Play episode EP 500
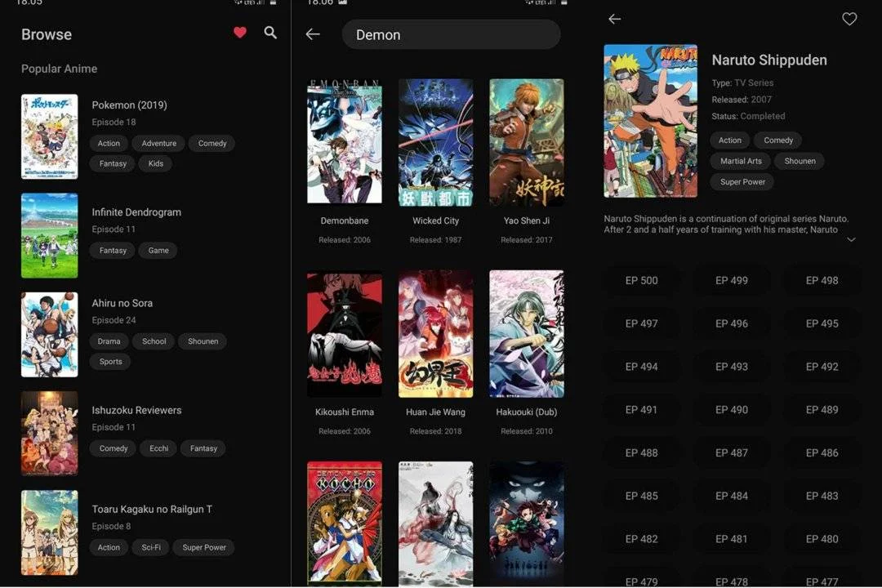The width and height of the screenshot is (882, 588). [641, 280]
